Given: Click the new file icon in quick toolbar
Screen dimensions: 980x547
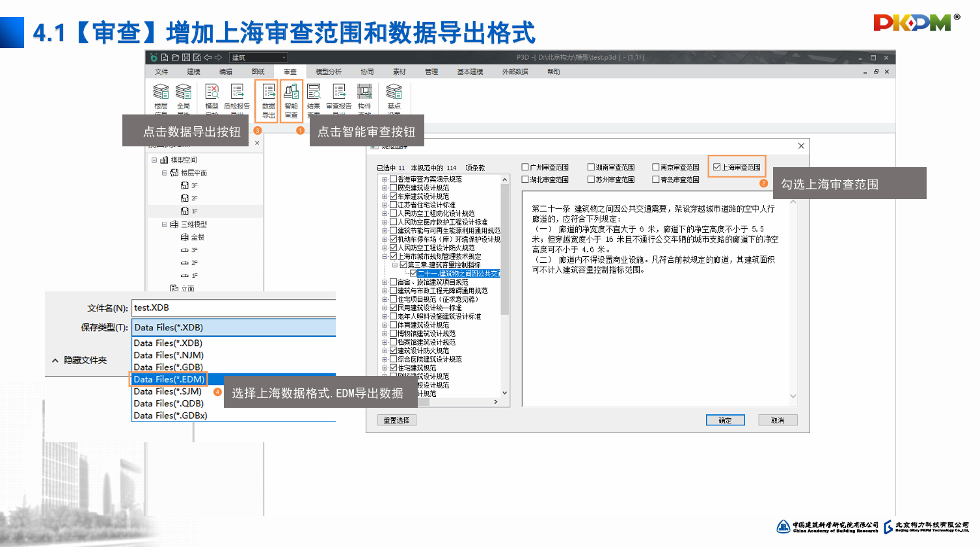Looking at the screenshot, I should (165, 57).
